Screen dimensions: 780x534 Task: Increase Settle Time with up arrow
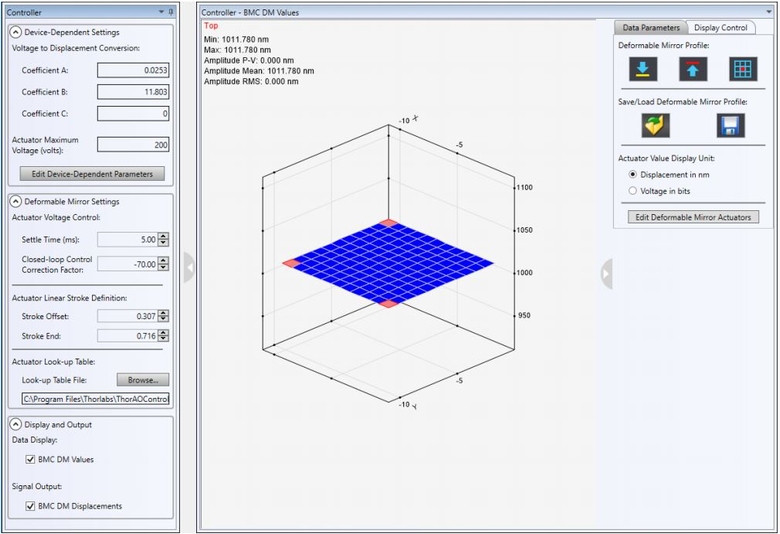(163, 236)
